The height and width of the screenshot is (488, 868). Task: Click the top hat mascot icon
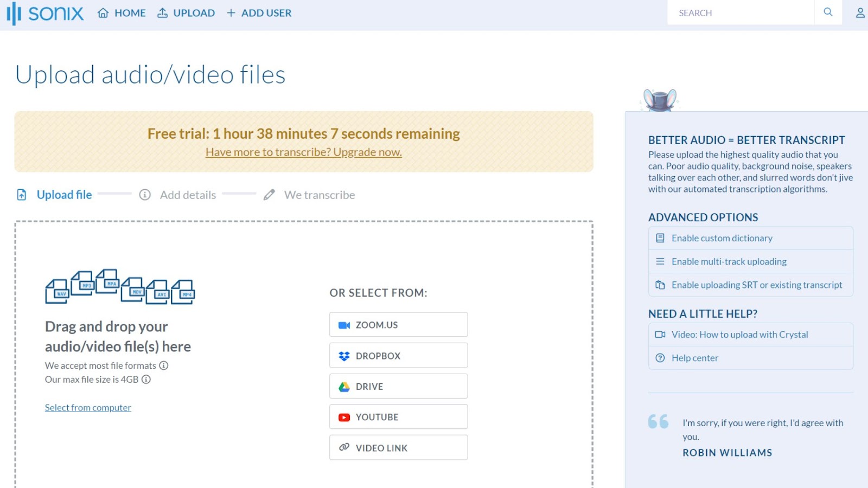pyautogui.click(x=660, y=100)
